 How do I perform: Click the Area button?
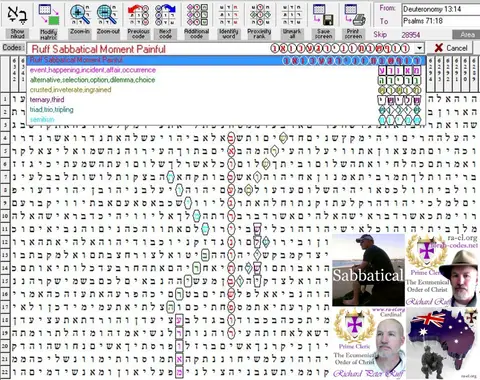[x=467, y=35]
